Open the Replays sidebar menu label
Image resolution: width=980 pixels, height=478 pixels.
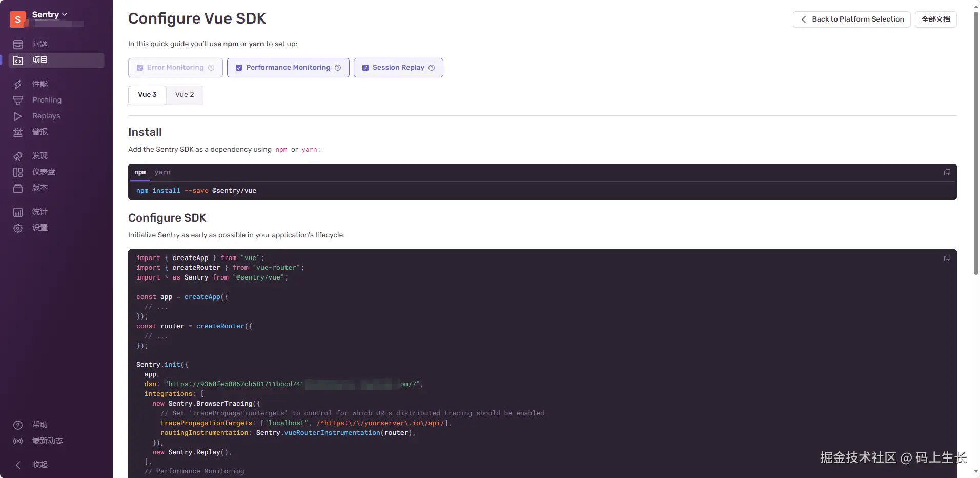pos(46,116)
